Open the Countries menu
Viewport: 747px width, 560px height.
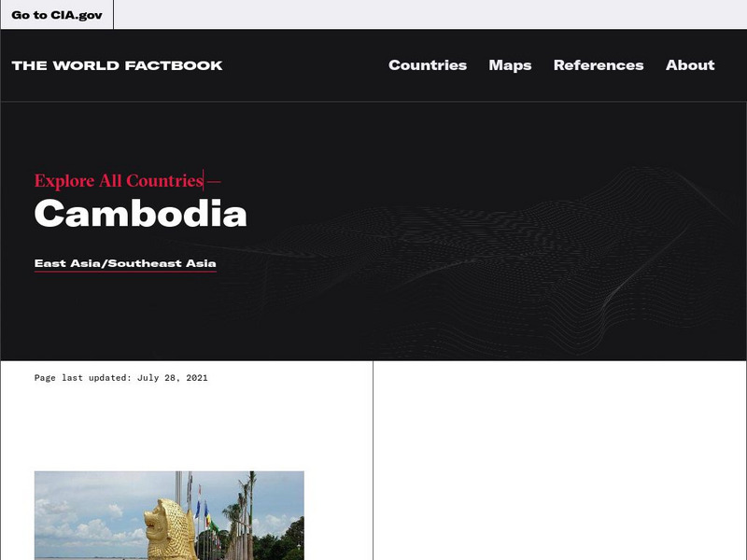tap(428, 65)
